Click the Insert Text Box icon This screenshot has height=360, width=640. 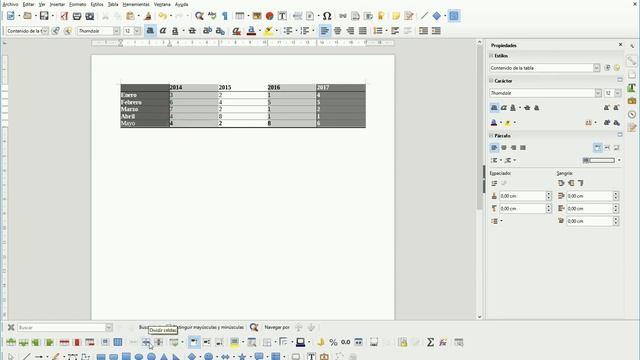pyautogui.click(x=282, y=16)
